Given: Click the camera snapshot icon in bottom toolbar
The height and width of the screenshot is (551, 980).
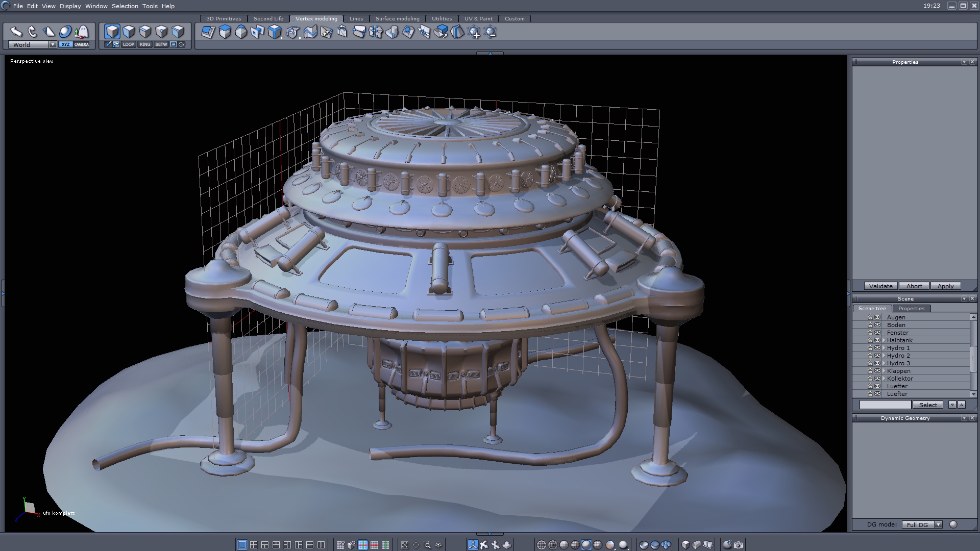Looking at the screenshot, I should tap(739, 545).
